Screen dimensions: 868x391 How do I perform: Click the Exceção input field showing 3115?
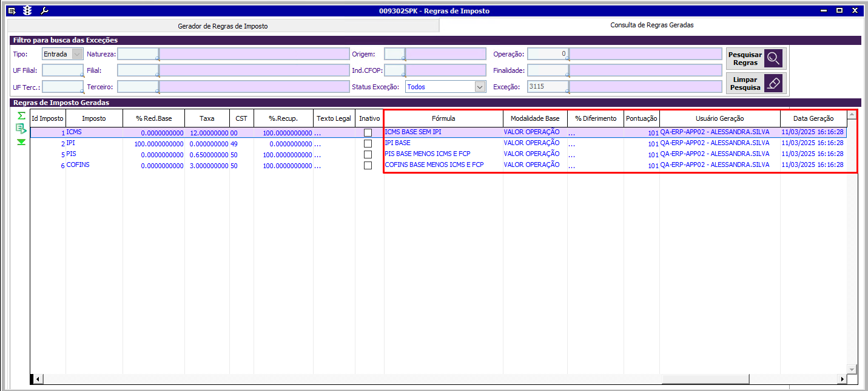(548, 87)
